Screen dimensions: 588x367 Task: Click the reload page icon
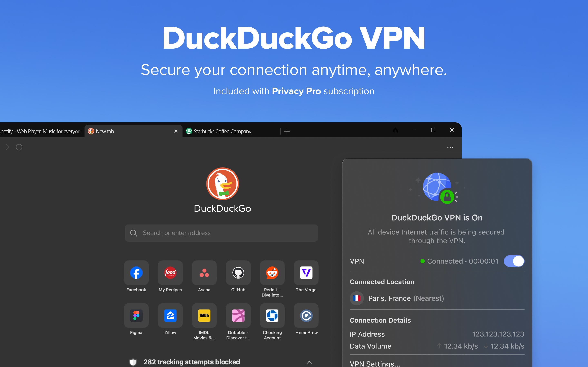[19, 147]
